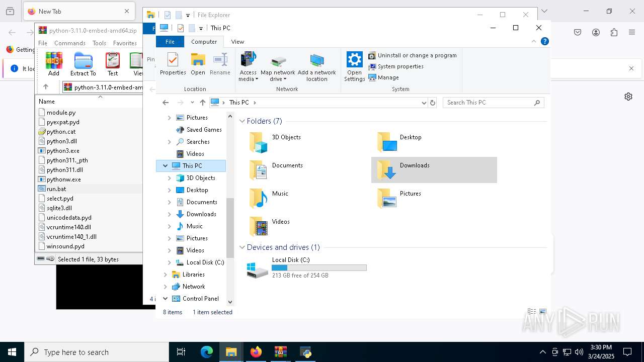Click Map network drive icon
The image size is (644, 362).
point(278,68)
